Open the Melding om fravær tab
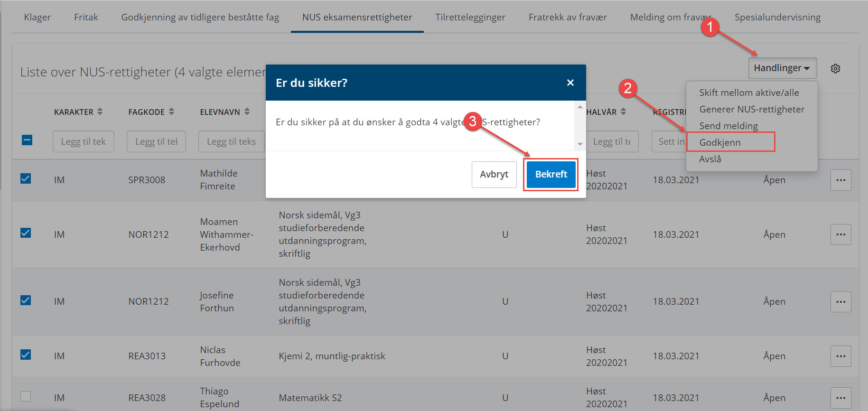This screenshot has width=868, height=411. (x=671, y=18)
